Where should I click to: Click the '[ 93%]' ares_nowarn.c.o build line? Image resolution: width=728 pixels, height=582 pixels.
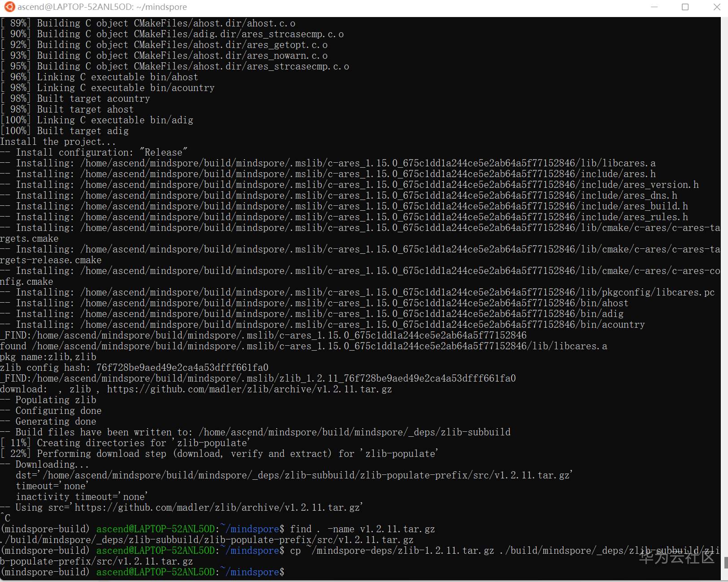coord(164,56)
